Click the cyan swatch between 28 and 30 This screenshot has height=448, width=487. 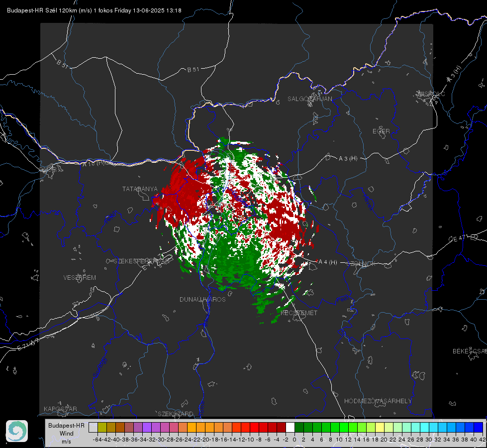(424, 427)
